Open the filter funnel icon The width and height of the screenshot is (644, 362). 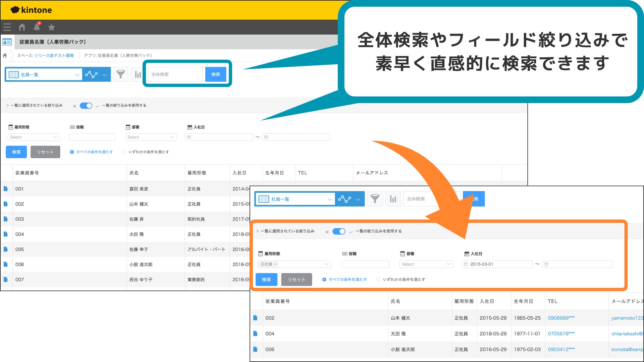[121, 74]
